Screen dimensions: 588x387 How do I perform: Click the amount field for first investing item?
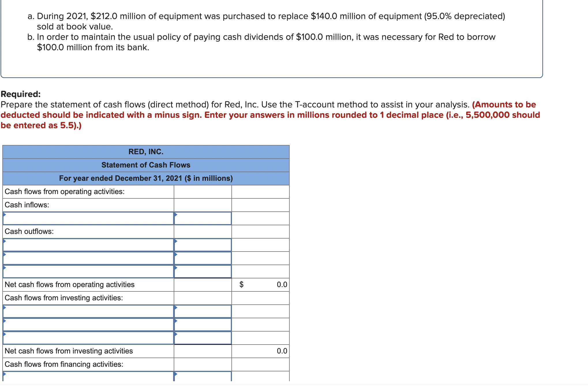coord(203,311)
